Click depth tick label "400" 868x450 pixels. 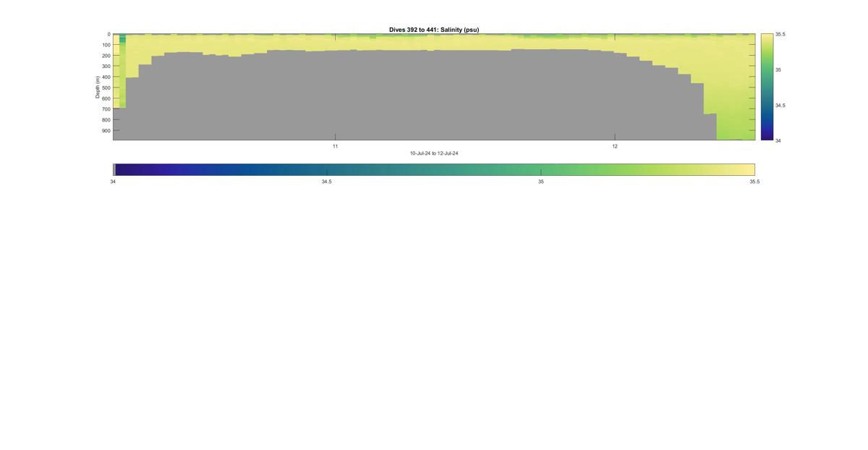106,77
